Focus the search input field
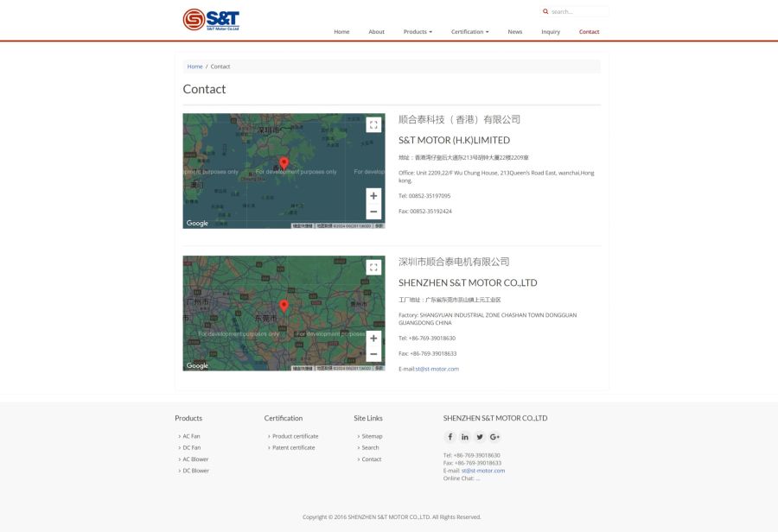This screenshot has width=778, height=532. (579, 11)
